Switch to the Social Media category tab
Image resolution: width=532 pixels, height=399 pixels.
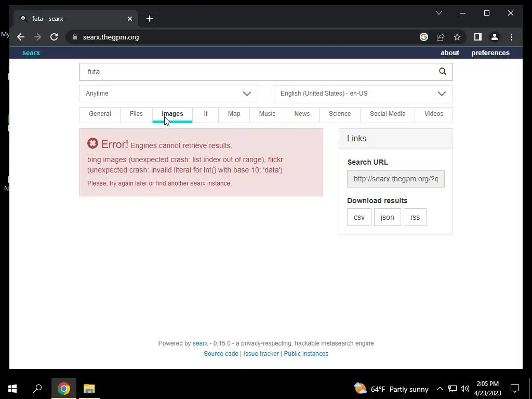[388, 114]
